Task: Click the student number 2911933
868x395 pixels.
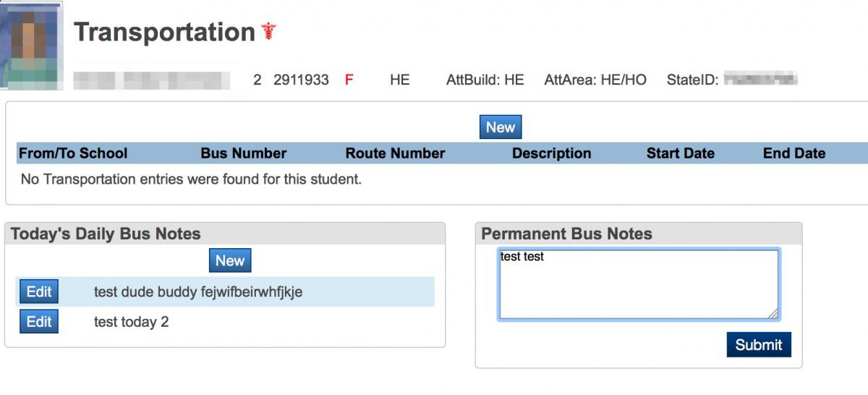Action: (x=301, y=80)
